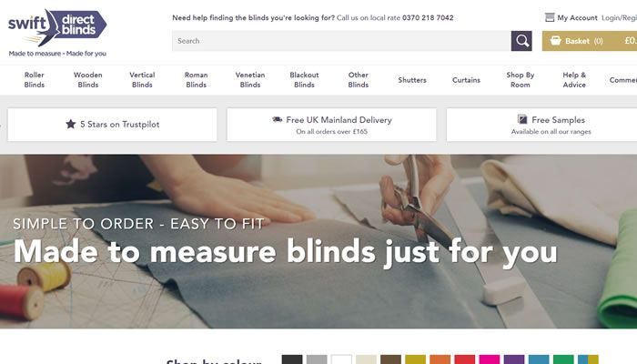637x364 pixels.
Task: Open Shop By Room menu
Action: click(x=520, y=80)
